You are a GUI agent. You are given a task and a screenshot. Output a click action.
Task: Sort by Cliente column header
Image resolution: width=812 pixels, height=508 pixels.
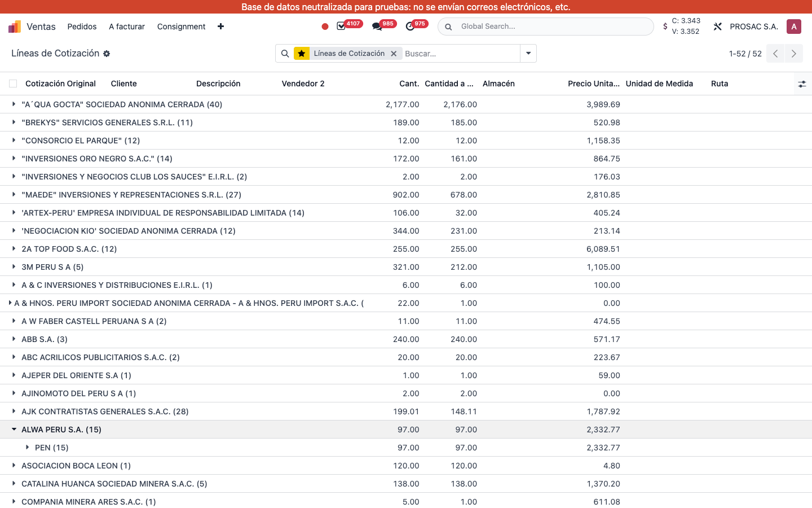pyautogui.click(x=124, y=84)
